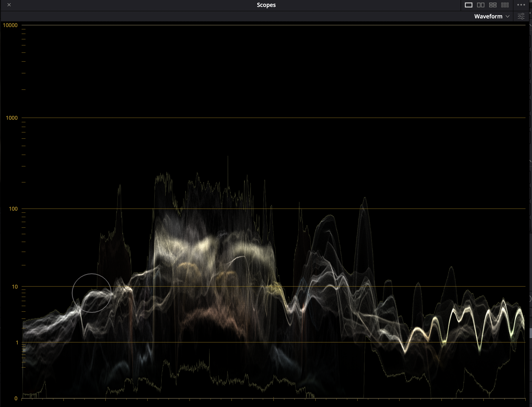This screenshot has height=407, width=532.
Task: Switch to single scope layout view
Action: click(468, 5)
